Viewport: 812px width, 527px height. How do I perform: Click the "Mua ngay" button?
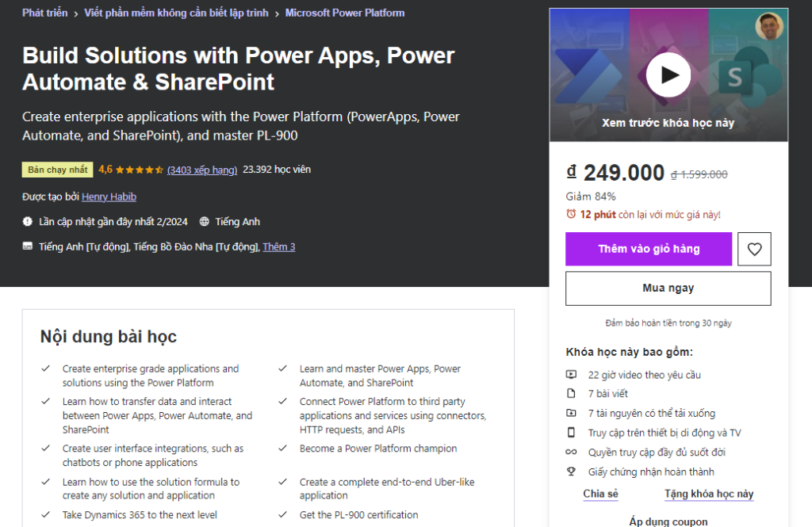pyautogui.click(x=668, y=288)
